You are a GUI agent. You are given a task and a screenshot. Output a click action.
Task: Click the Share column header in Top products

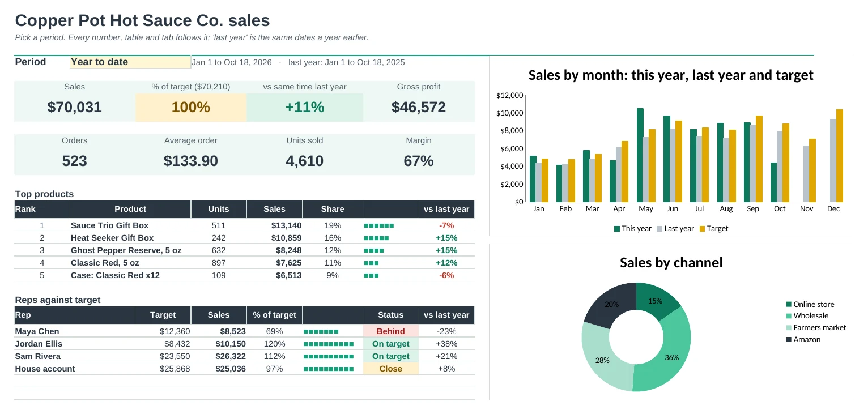tap(333, 209)
